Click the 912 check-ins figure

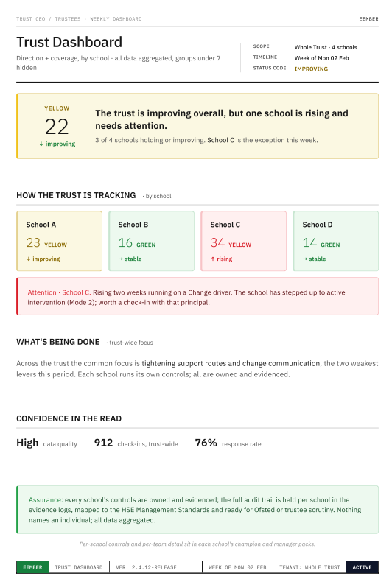(x=104, y=443)
